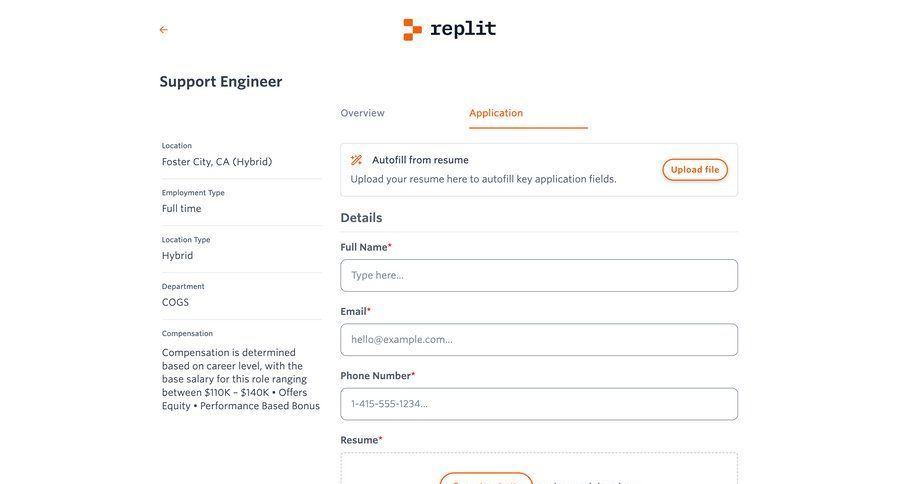Viewport: 900px width, 484px height.
Task: Click the Replit logo icon
Action: (x=412, y=29)
